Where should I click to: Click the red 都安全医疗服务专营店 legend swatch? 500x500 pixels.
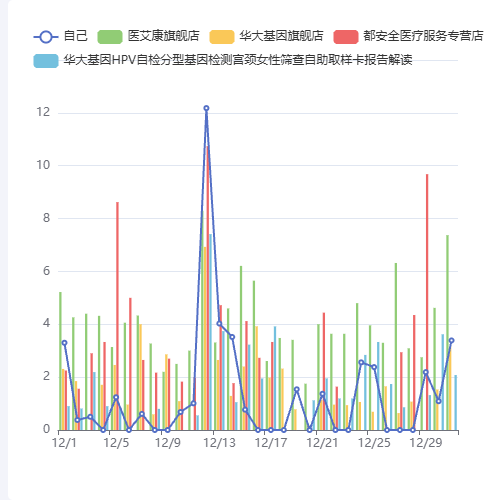click(x=346, y=37)
